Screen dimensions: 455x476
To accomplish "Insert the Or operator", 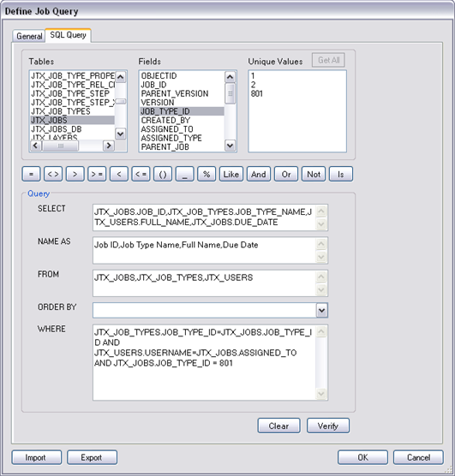I will pyautogui.click(x=285, y=175).
